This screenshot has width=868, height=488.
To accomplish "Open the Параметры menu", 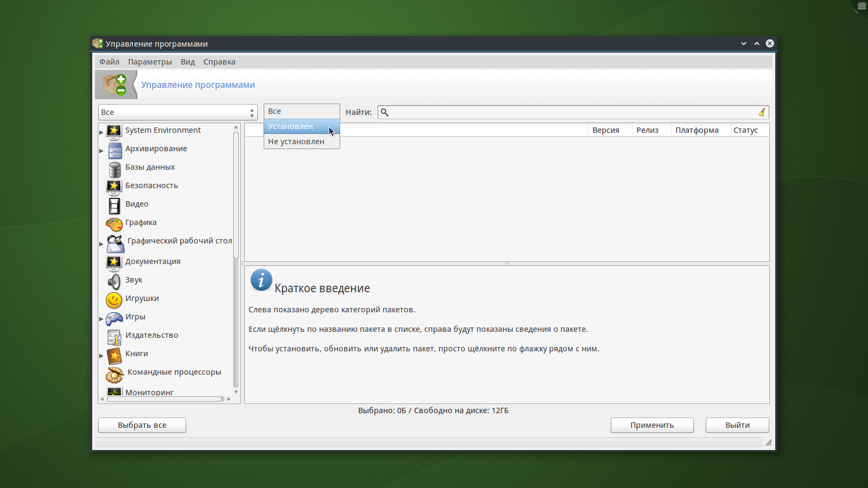I will pyautogui.click(x=150, y=62).
